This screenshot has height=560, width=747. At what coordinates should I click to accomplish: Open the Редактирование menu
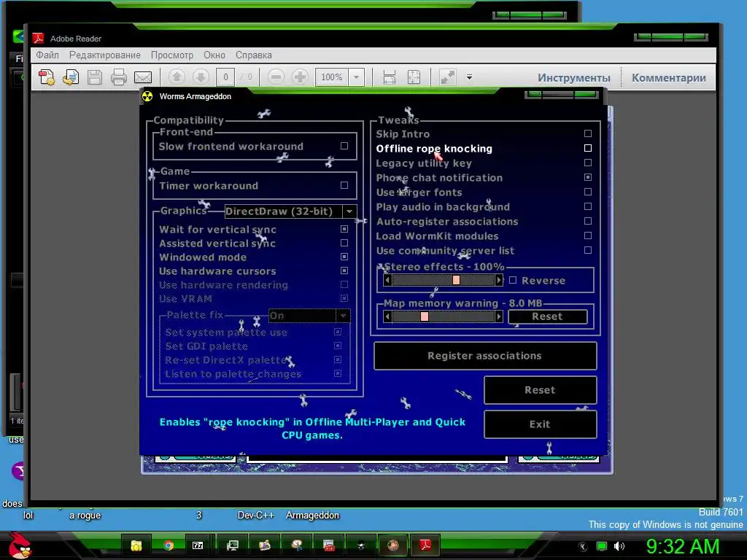coord(105,55)
